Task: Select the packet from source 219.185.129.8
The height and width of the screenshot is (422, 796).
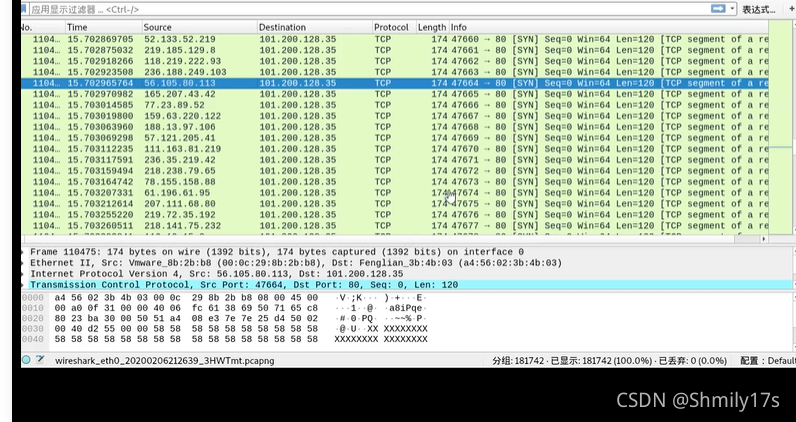Action: [x=394, y=50]
